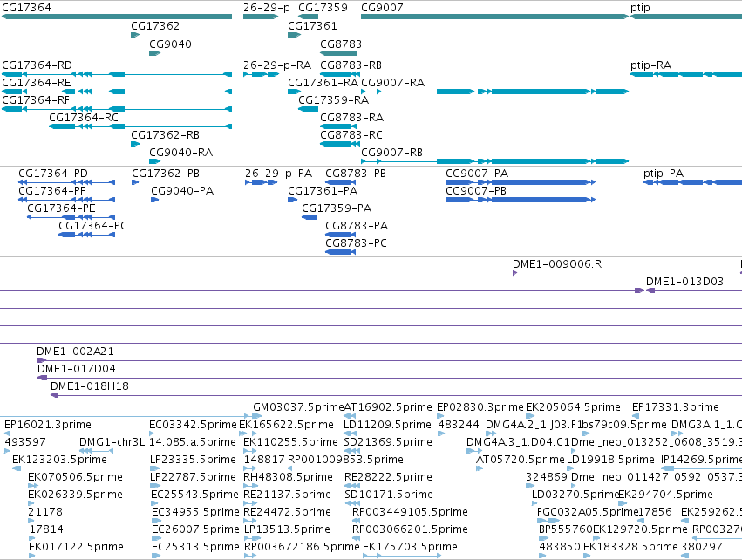Click protein CG17364-PE label

(x=61, y=208)
